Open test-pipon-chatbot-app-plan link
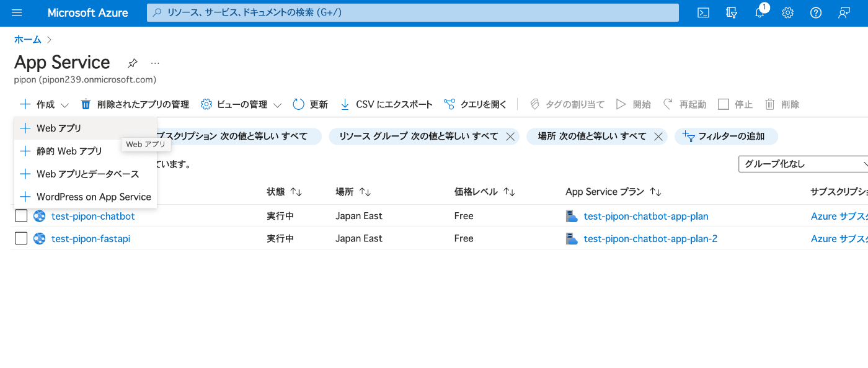 pyautogui.click(x=646, y=216)
